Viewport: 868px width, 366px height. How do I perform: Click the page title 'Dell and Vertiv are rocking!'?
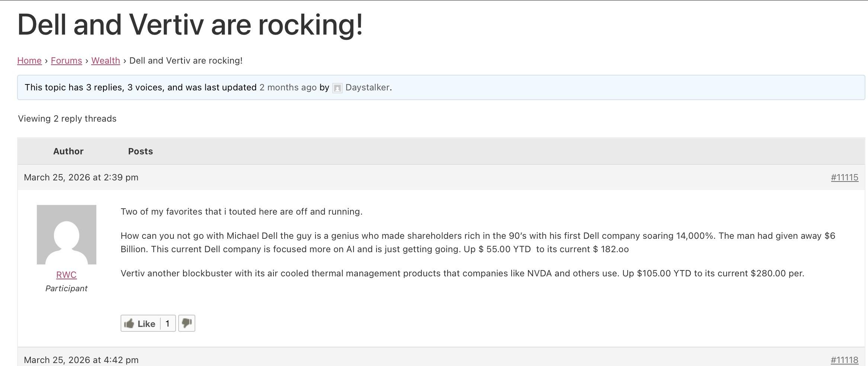pyautogui.click(x=190, y=25)
